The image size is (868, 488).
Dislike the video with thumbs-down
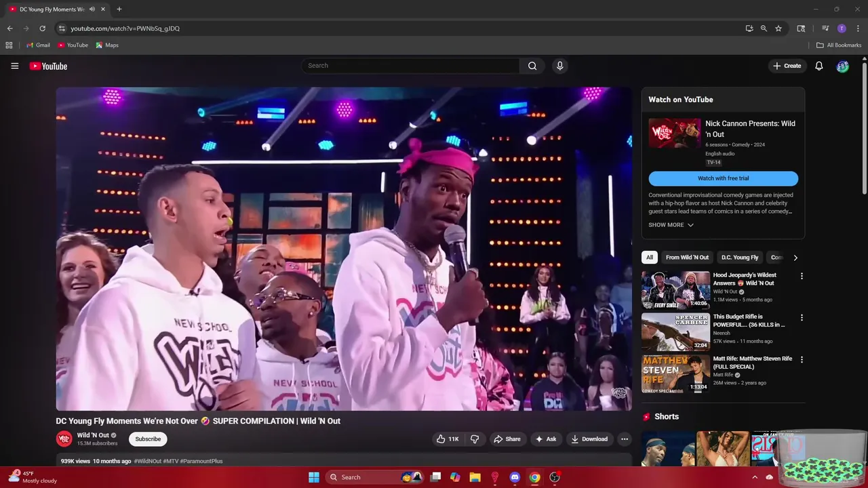475,439
